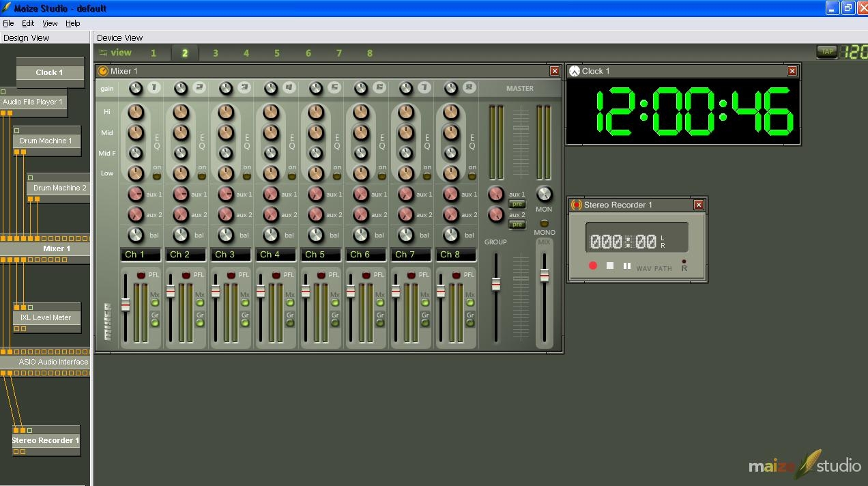The width and height of the screenshot is (868, 486).
Task: Start recording in Stereo Recorder 1
Action: (593, 266)
